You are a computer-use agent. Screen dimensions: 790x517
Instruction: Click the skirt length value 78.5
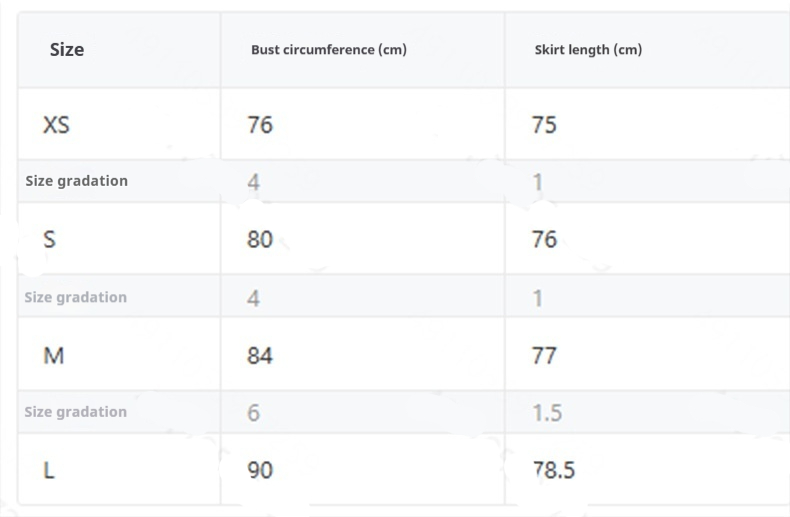point(554,469)
